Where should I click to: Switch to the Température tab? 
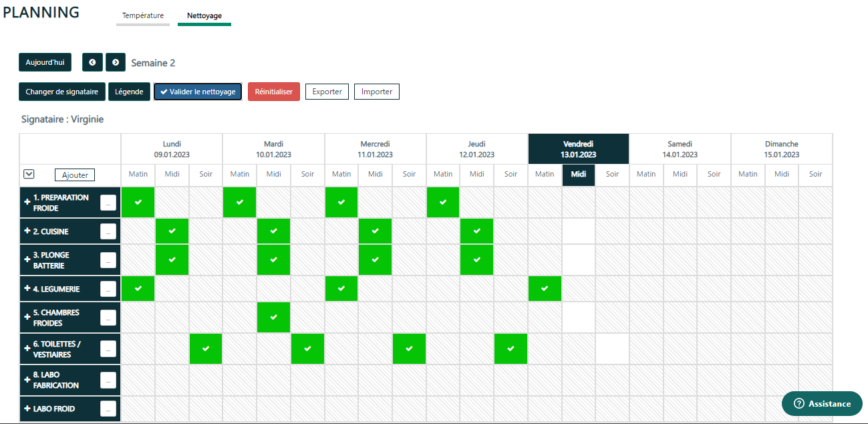point(143,16)
